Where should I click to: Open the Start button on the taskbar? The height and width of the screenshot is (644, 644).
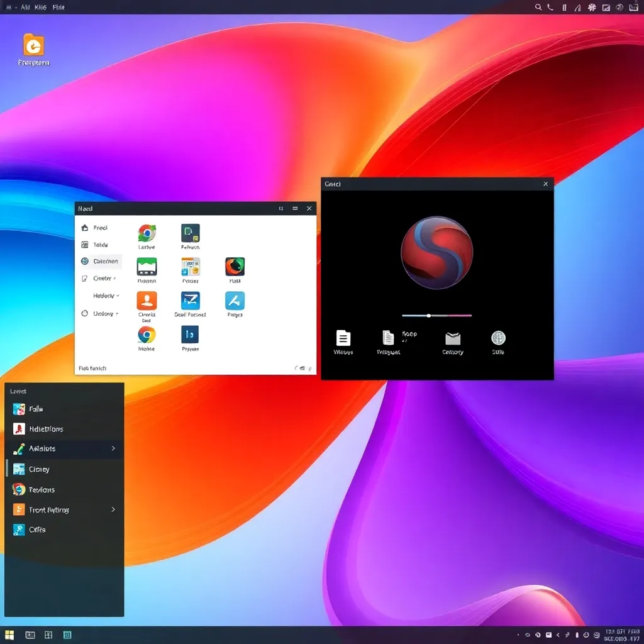click(9, 635)
